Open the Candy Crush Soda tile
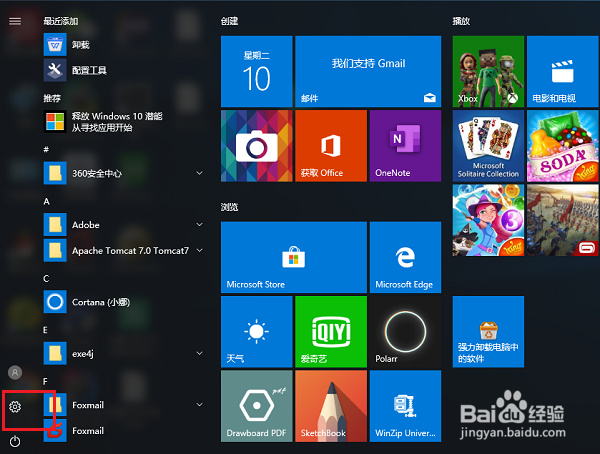600x454 pixels. click(x=562, y=145)
